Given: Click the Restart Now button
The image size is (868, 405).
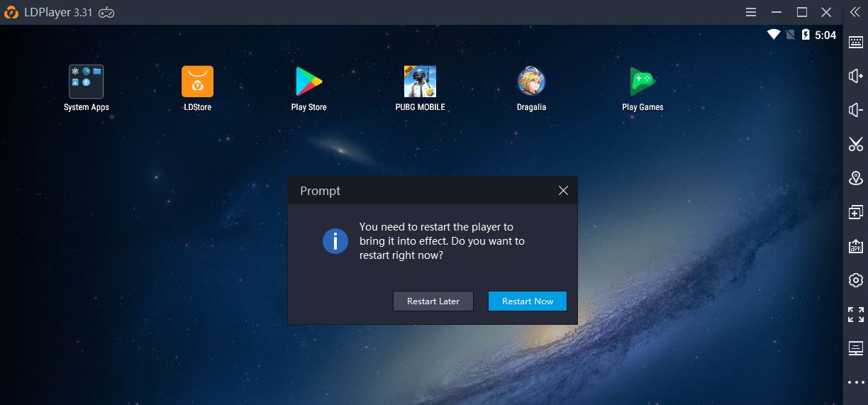Looking at the screenshot, I should point(528,301).
